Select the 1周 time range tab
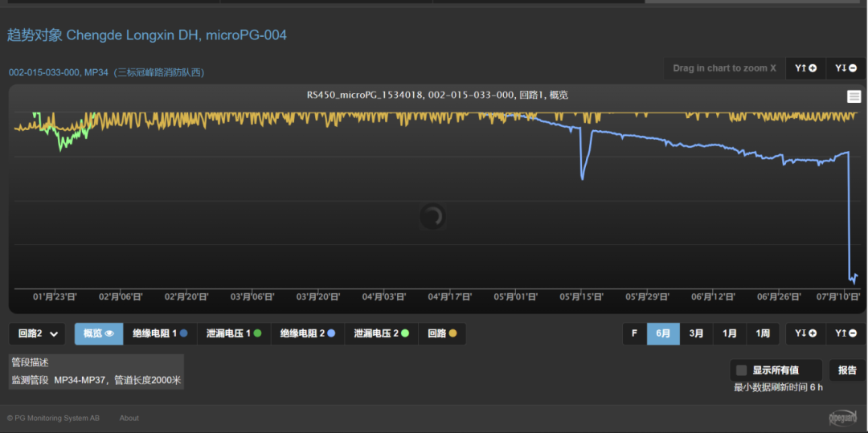 click(x=763, y=333)
